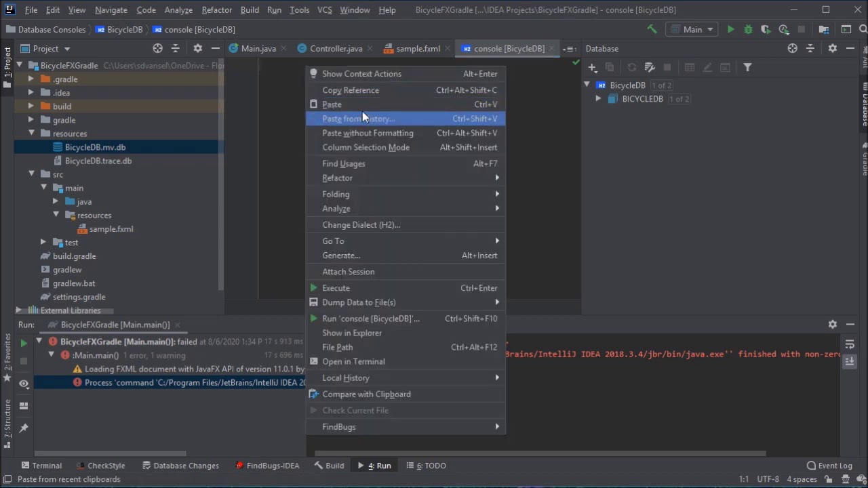This screenshot has width=868, height=488.
Task: Rerun with green play icon in Run panel
Action: (x=24, y=343)
